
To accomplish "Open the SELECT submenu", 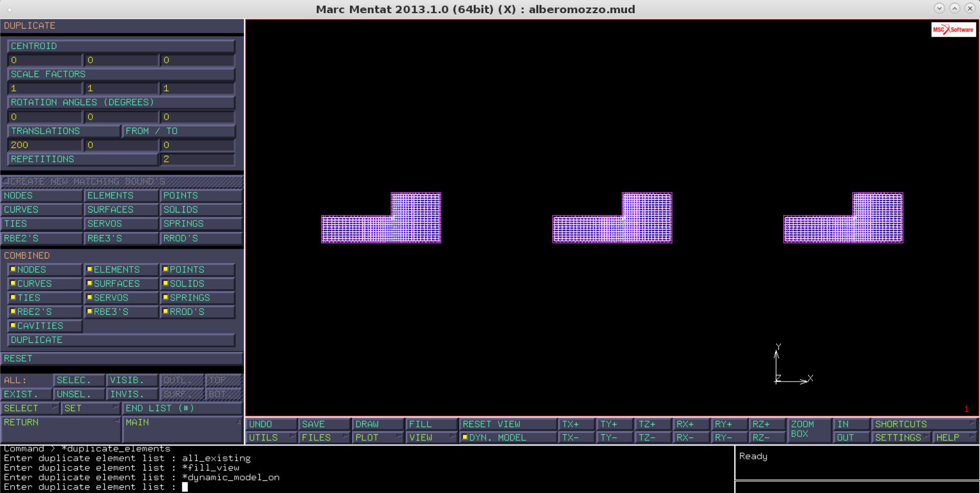I will pyautogui.click(x=30, y=408).
